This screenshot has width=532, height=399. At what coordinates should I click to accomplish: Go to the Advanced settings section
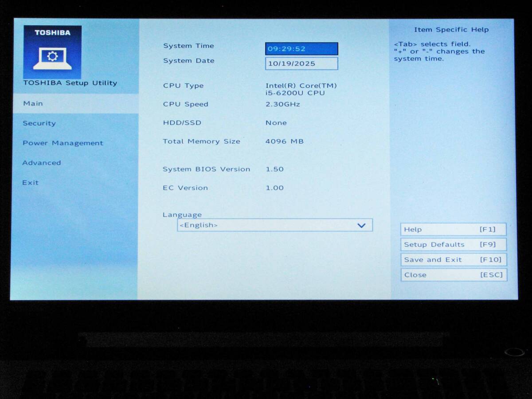(x=42, y=163)
